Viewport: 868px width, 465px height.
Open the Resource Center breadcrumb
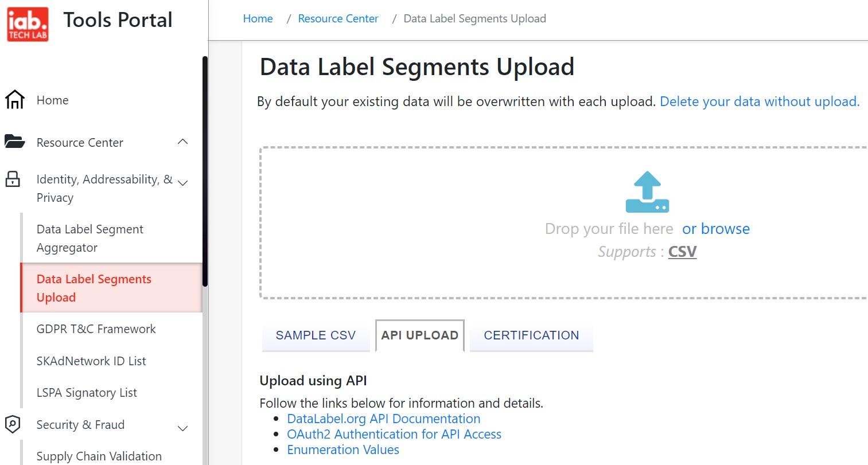[338, 18]
